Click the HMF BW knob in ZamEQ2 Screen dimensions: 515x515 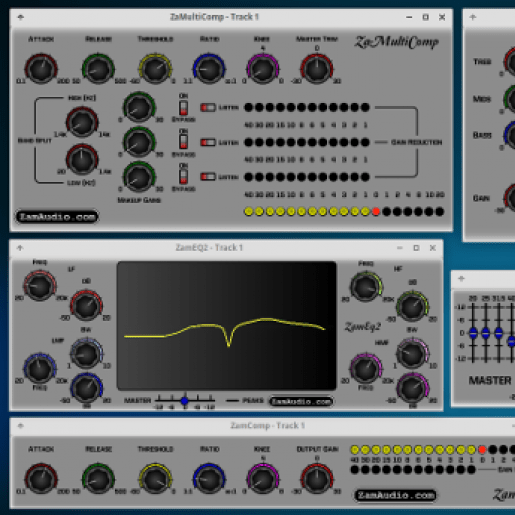[413, 353]
